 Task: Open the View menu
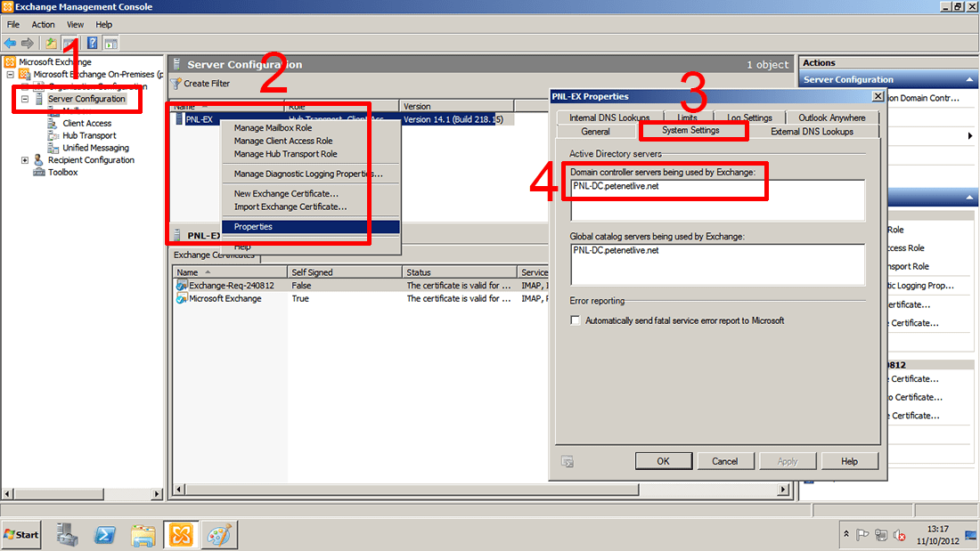pyautogui.click(x=74, y=24)
